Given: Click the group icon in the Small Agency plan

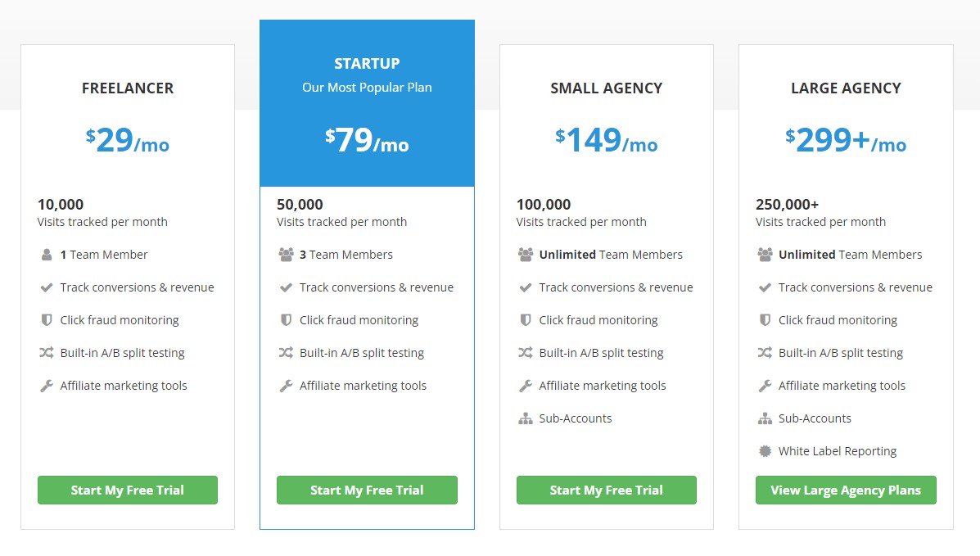Looking at the screenshot, I should (x=525, y=255).
